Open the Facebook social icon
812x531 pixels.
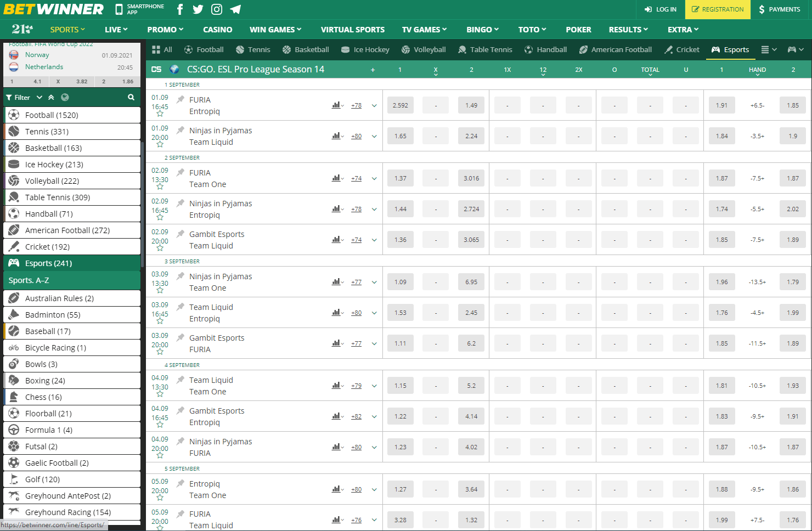(x=180, y=9)
